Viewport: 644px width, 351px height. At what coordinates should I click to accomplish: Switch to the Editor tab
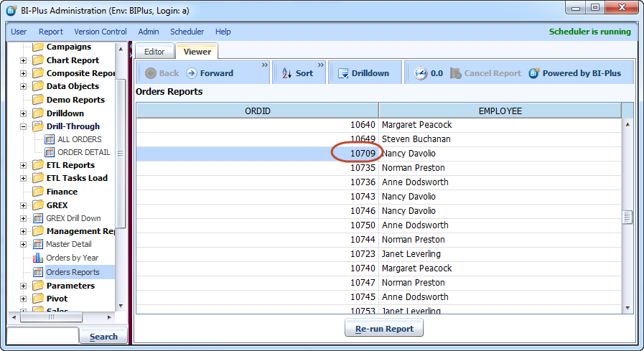[154, 52]
